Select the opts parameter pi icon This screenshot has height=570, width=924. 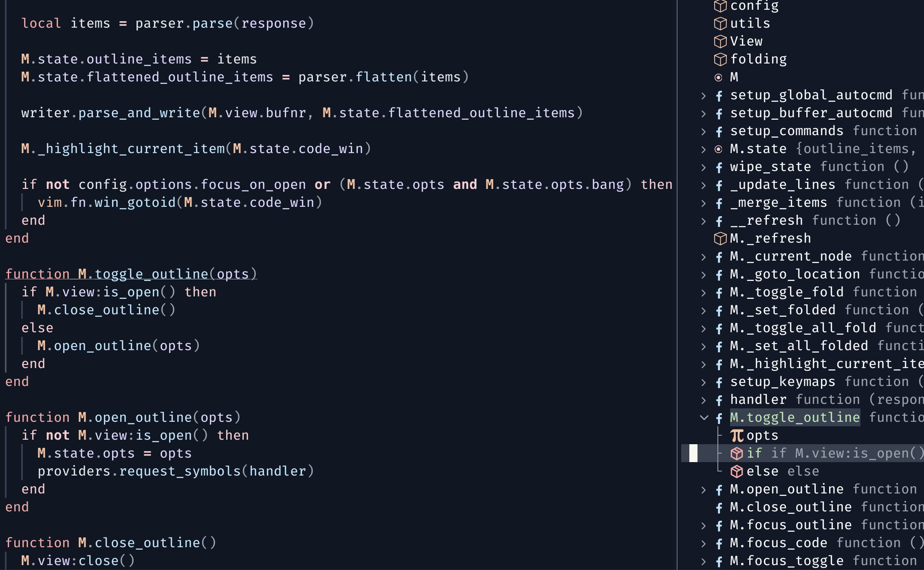tap(737, 435)
